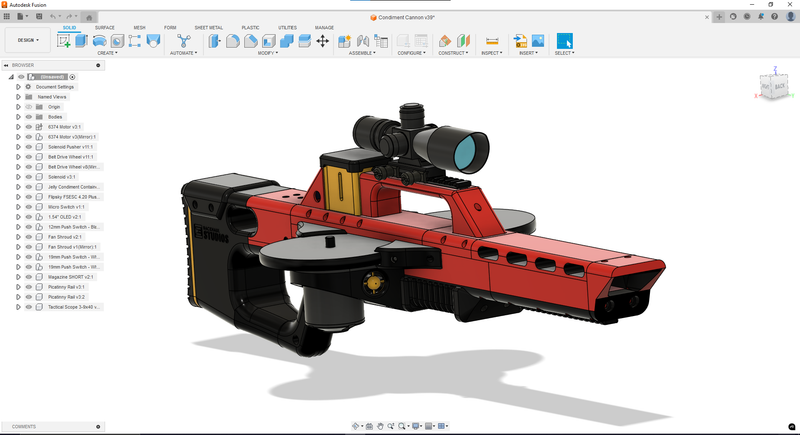Expand Tactical Scope component node
Image resolution: width=800 pixels, height=435 pixels.
[18, 307]
